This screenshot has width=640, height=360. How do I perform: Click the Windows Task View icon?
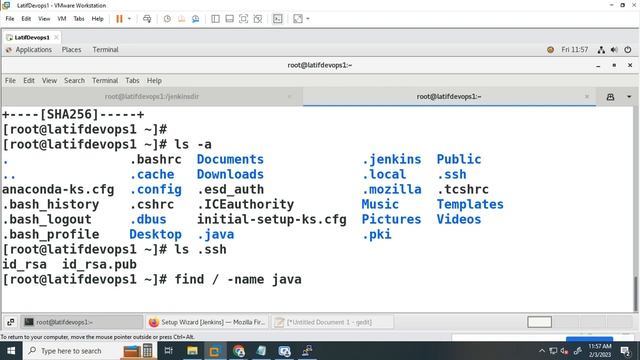point(168,351)
